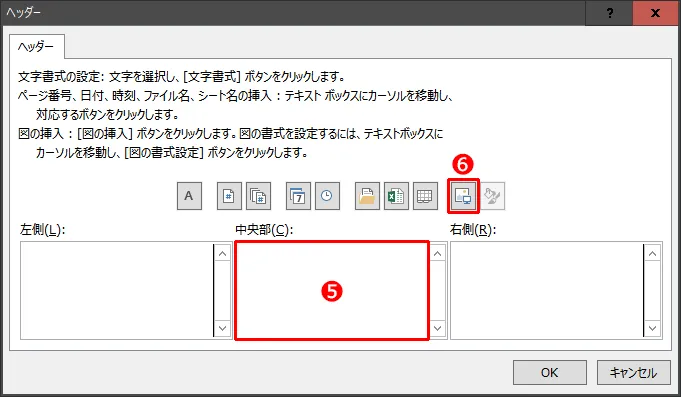The height and width of the screenshot is (397, 681).
Task: Click the Insert Picture icon
Action: (x=463, y=196)
